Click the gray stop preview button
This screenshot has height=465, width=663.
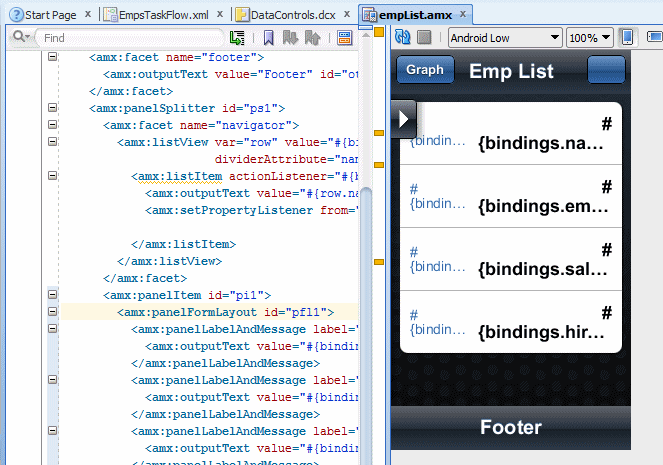[424, 37]
